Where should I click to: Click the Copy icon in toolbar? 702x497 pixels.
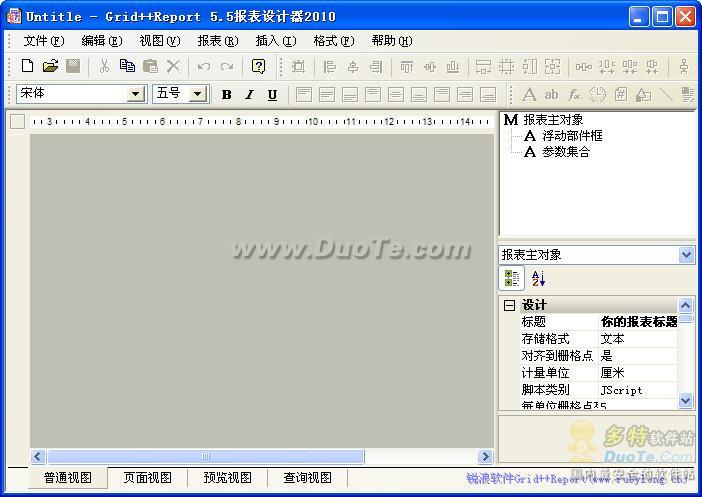[127, 66]
